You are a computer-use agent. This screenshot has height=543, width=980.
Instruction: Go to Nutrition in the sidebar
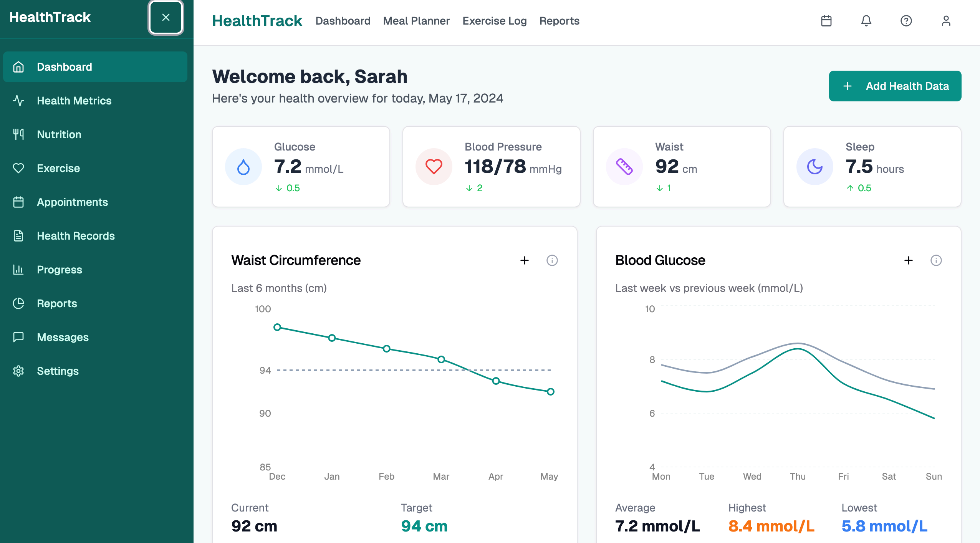point(95,134)
